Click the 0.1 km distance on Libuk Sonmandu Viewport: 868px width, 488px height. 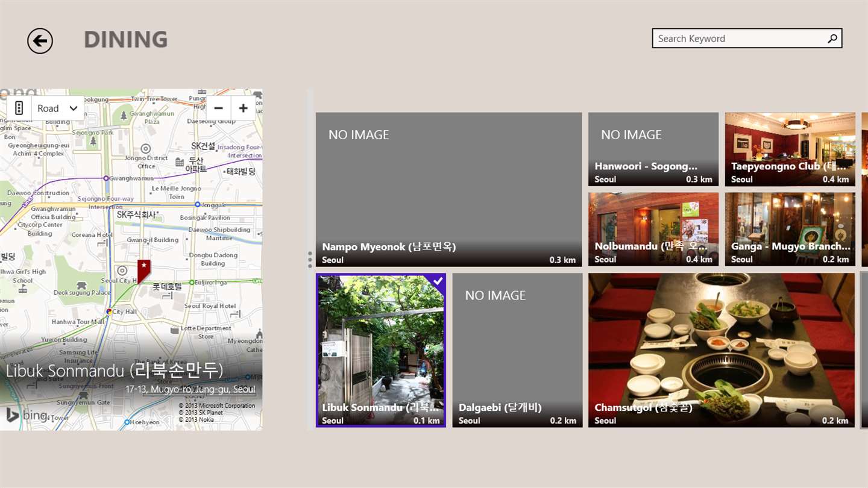coord(427,421)
